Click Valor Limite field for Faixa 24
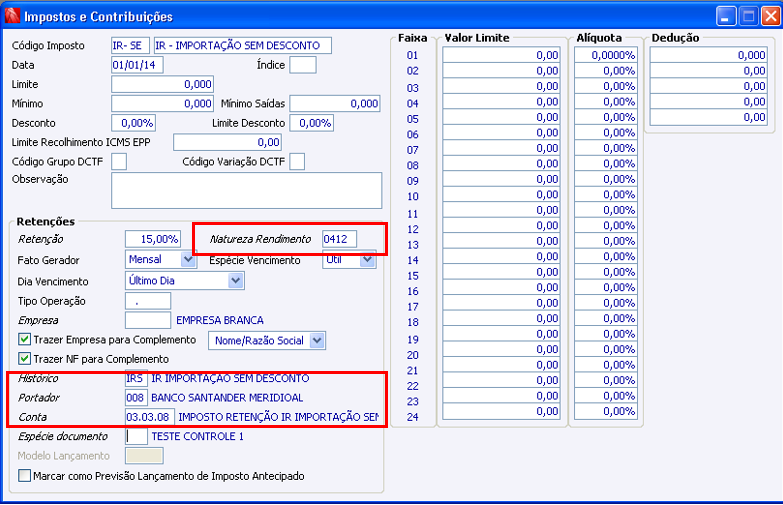Screen dimensions: 783x505 pyautogui.click(x=501, y=412)
